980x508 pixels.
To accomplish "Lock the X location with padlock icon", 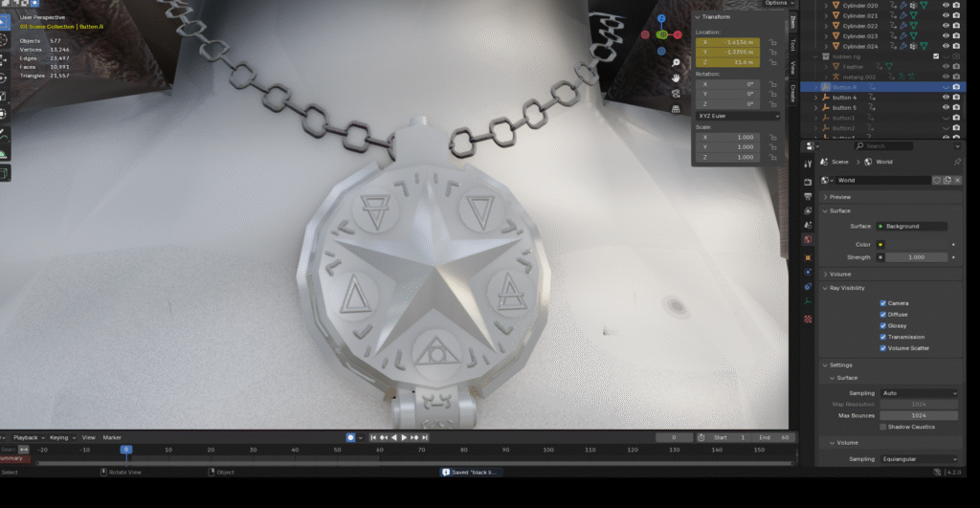I will (771, 43).
